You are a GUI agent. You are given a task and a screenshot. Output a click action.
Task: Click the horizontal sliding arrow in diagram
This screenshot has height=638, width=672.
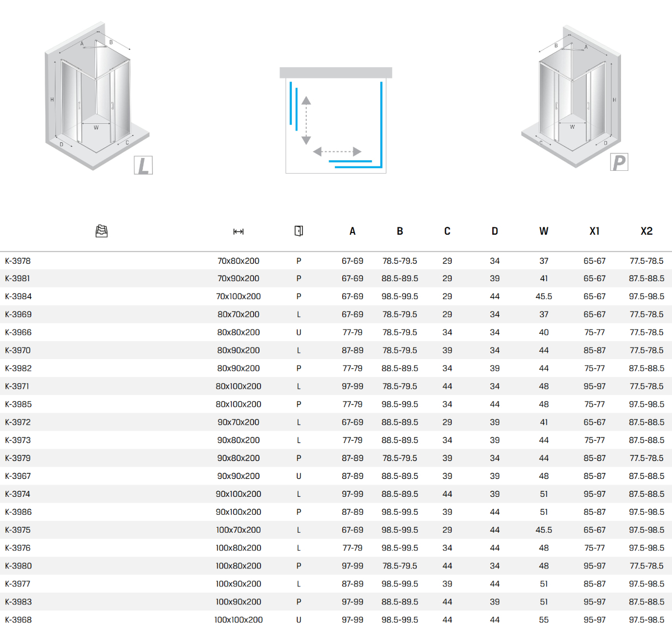pyautogui.click(x=337, y=152)
